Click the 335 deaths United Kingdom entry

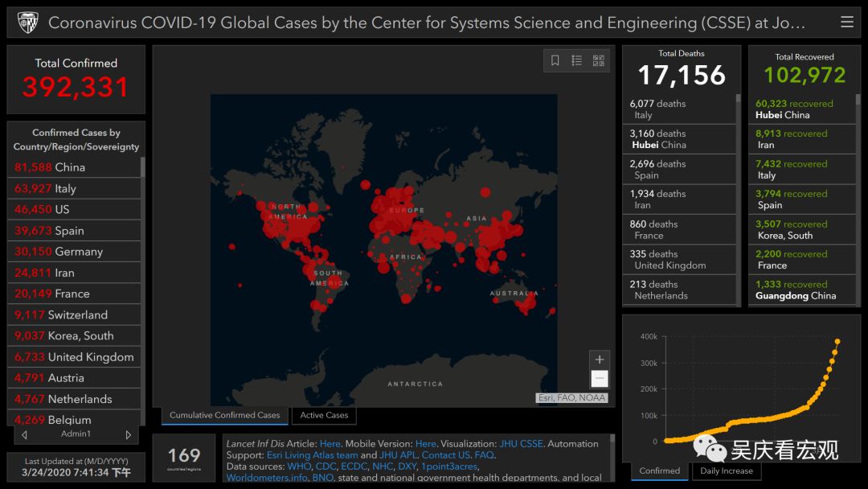679,260
